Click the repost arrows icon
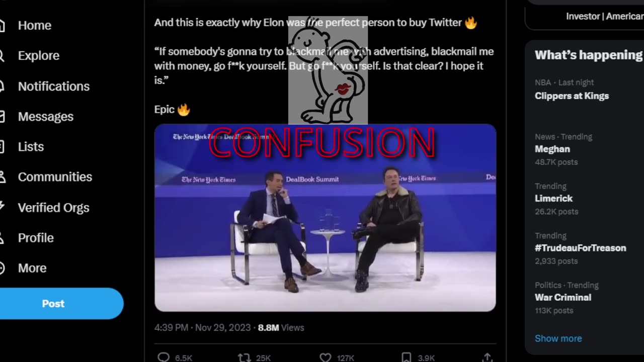 [244, 357]
